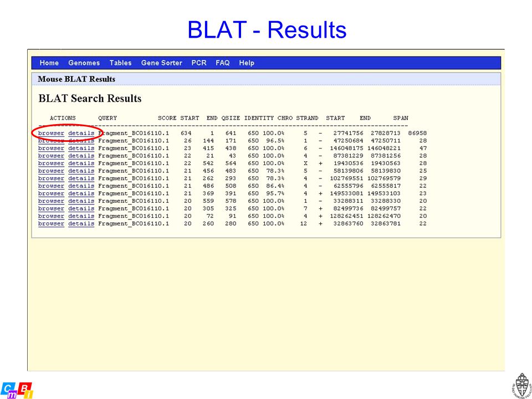Open browser link for start 128262451 row

pos(51,216)
